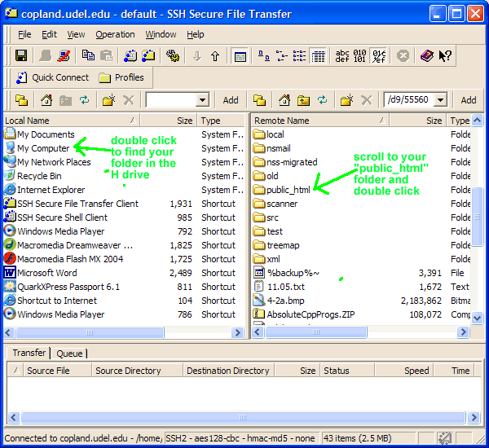Viewport: 489px width, 448px height.
Task: Click the local pane Home icon
Action: pyautogui.click(x=46, y=100)
